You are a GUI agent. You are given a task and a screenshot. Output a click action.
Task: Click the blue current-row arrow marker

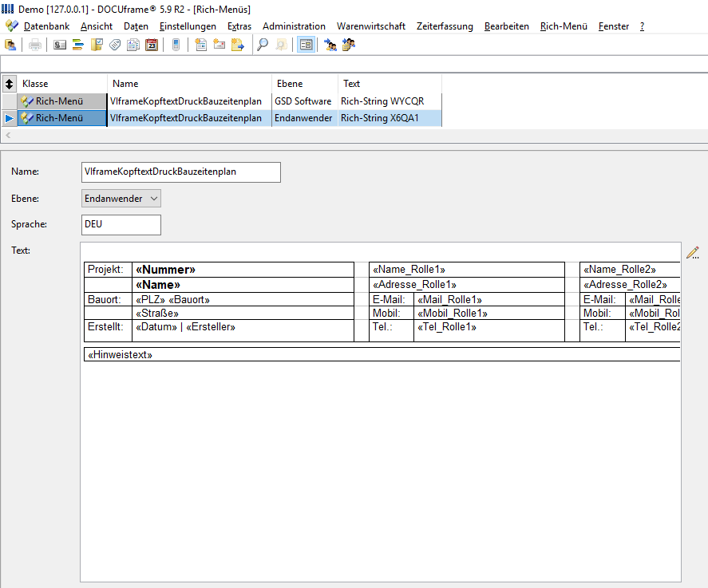click(x=9, y=118)
